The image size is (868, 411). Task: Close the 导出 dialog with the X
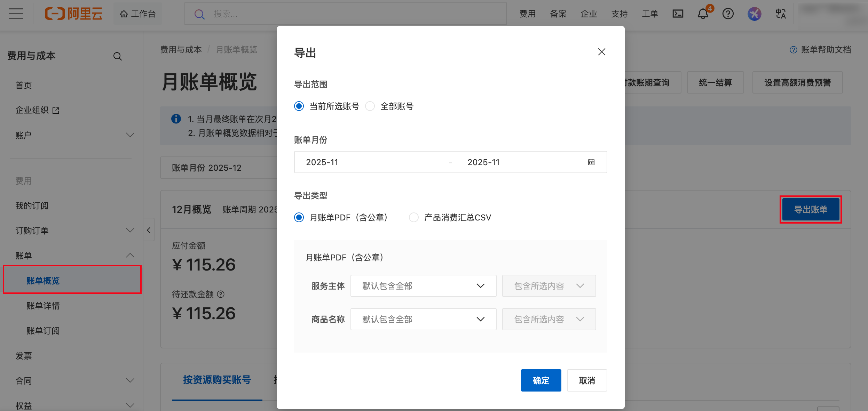click(x=601, y=52)
